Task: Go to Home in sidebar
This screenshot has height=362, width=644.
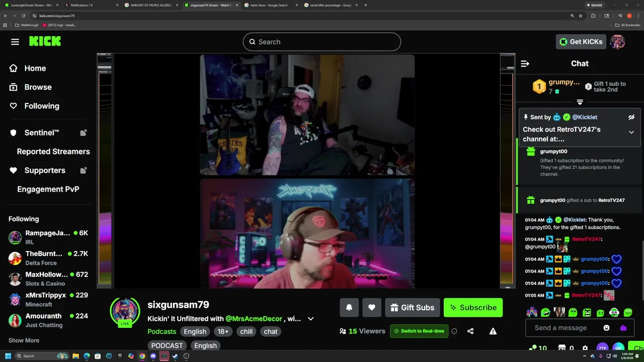Action: point(28,68)
